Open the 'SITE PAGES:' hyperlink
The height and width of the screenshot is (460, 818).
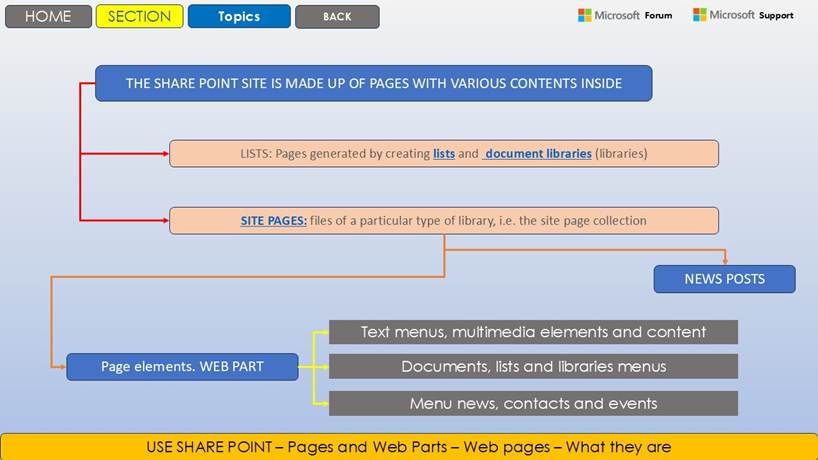[273, 221]
